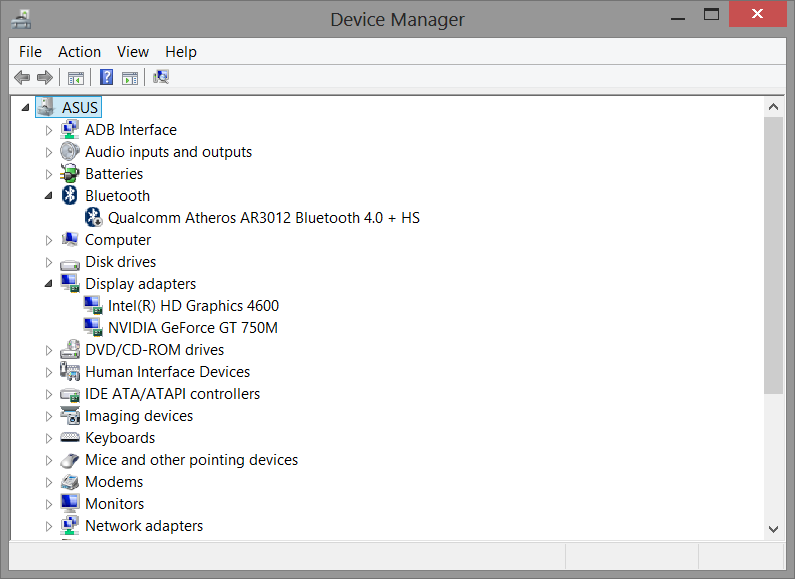
Task: Close the Device Manager window
Action: click(757, 14)
